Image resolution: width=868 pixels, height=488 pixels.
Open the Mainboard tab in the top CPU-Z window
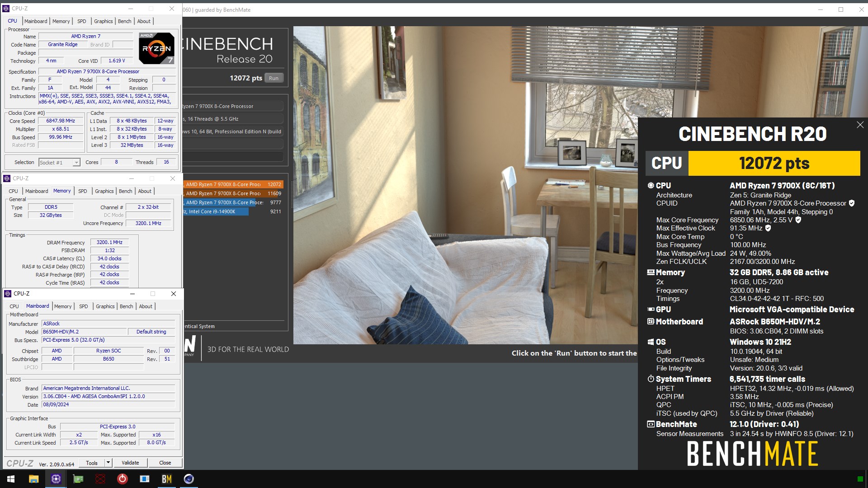click(36, 21)
